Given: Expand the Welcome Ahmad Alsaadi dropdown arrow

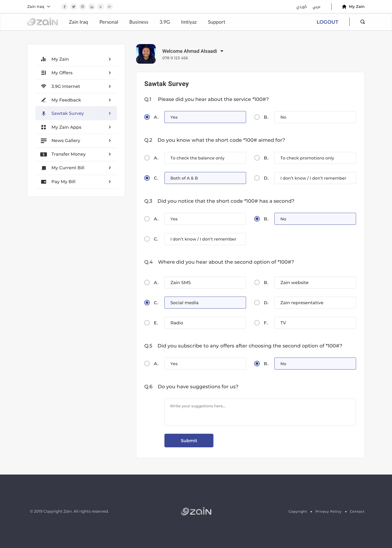Looking at the screenshot, I should tap(222, 51).
